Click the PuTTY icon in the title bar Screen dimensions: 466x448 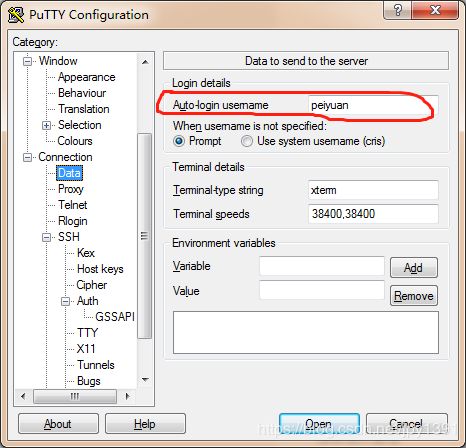[x=16, y=15]
